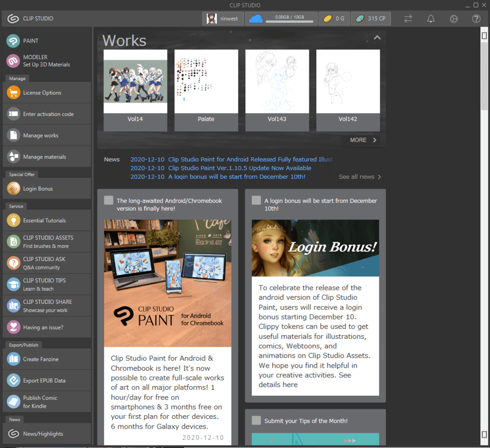The width and height of the screenshot is (490, 448).
Task: Open the Vol14 artwork thumbnail
Action: (x=135, y=81)
